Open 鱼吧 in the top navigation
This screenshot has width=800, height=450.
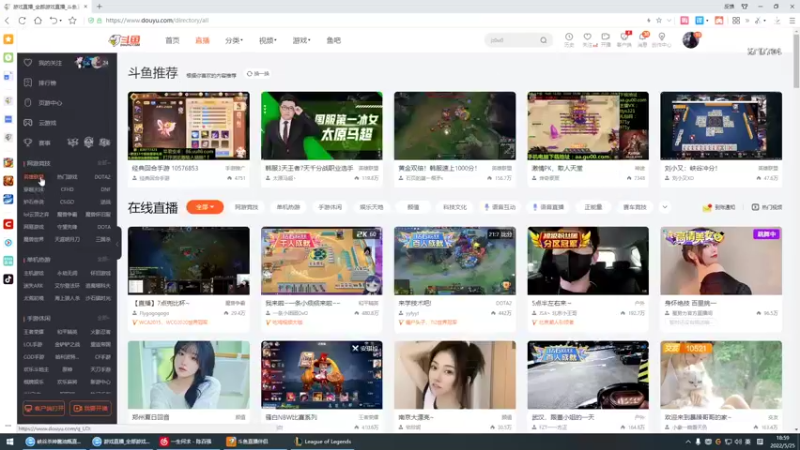click(x=334, y=40)
